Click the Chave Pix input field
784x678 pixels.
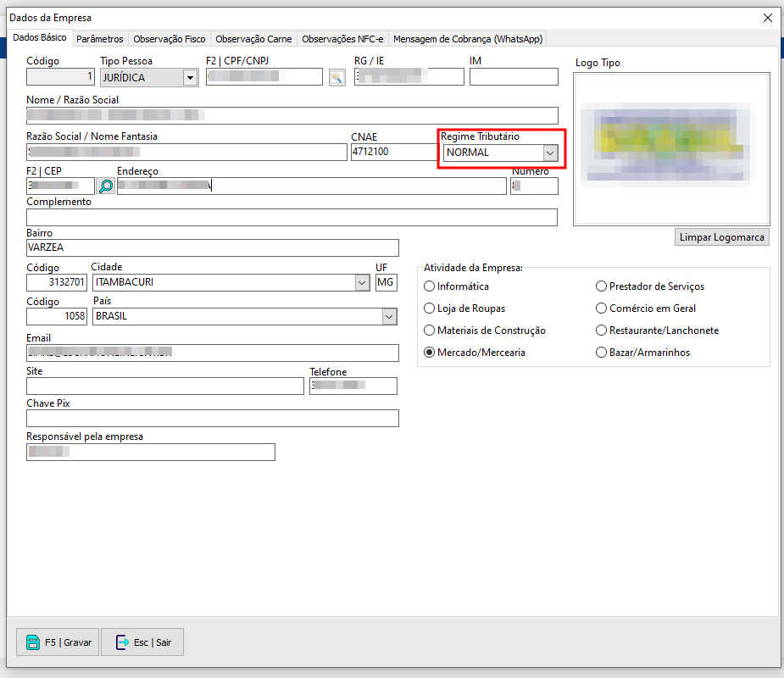coord(212,418)
